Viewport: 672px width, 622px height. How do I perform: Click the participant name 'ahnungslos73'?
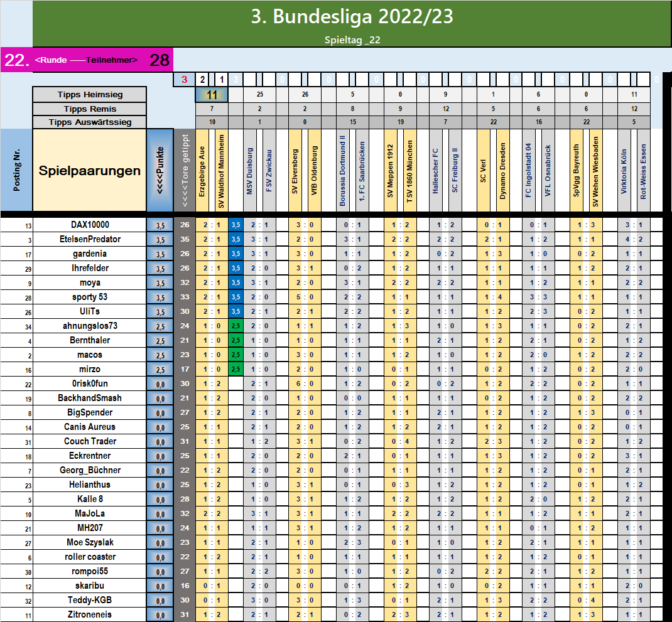tap(90, 326)
